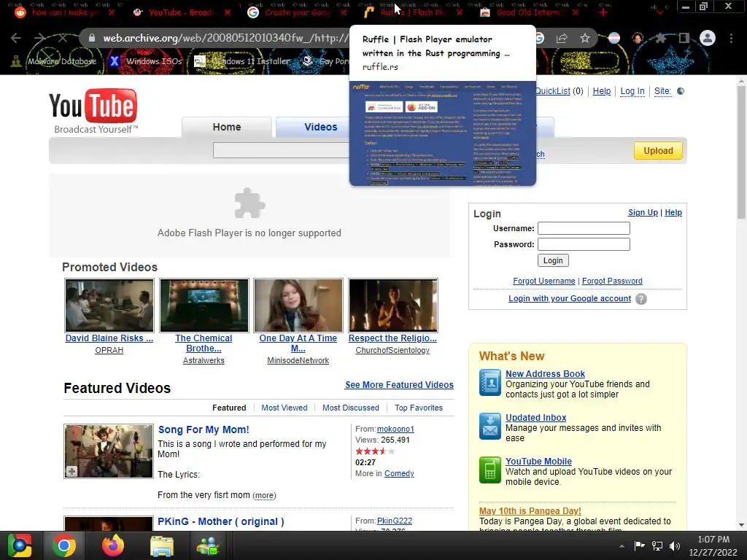The image size is (747, 560).
Task: Open David Blaine Risks promoted thumbnail
Action: pos(109,306)
